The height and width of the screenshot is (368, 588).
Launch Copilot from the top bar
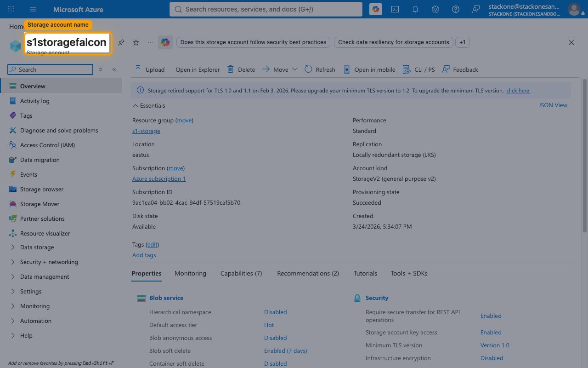376,9
